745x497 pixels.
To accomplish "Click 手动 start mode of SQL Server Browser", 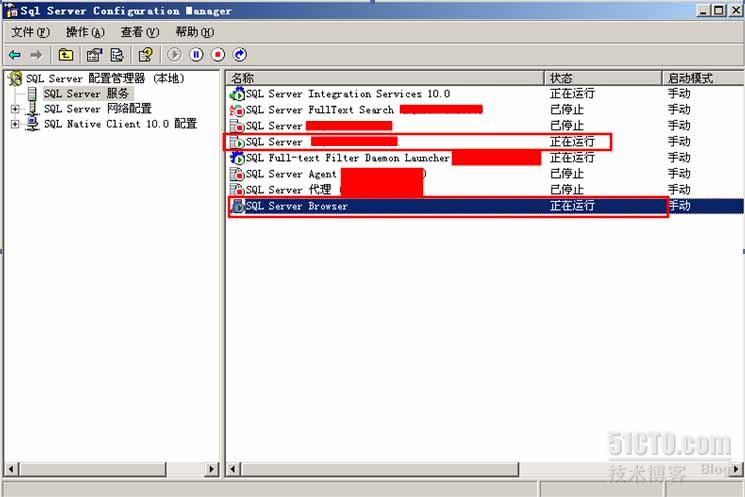I will (679, 206).
